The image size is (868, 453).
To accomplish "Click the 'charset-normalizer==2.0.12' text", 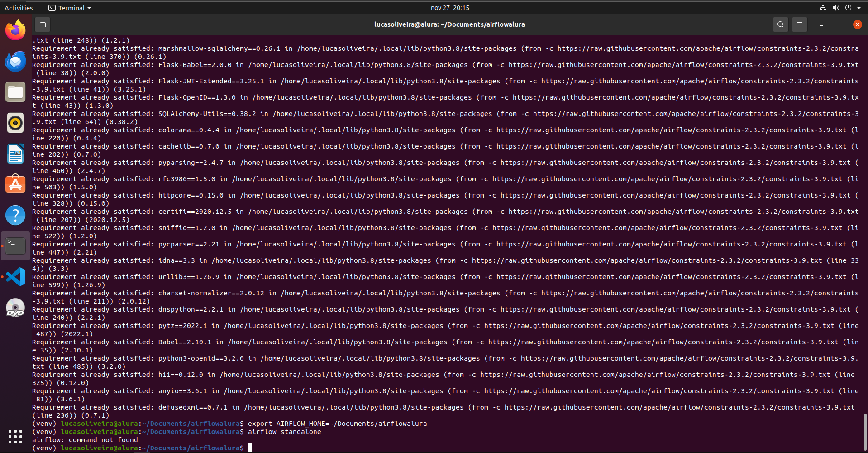I will click(x=211, y=293).
